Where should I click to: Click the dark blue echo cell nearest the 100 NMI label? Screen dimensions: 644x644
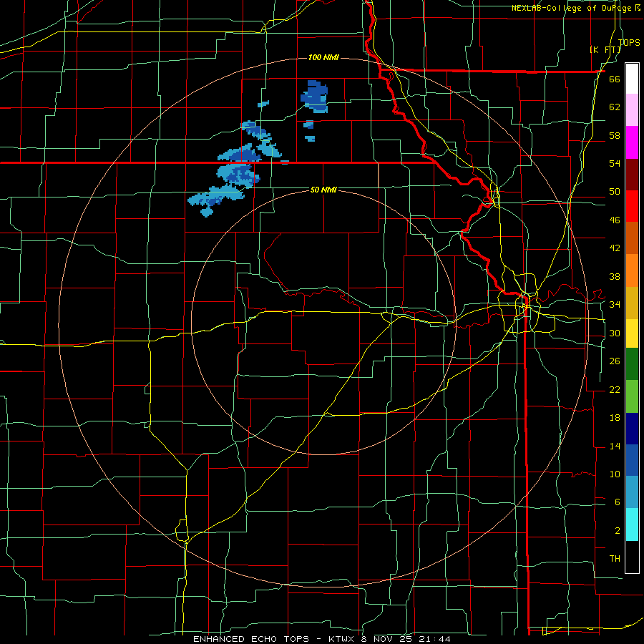pyautogui.click(x=315, y=97)
